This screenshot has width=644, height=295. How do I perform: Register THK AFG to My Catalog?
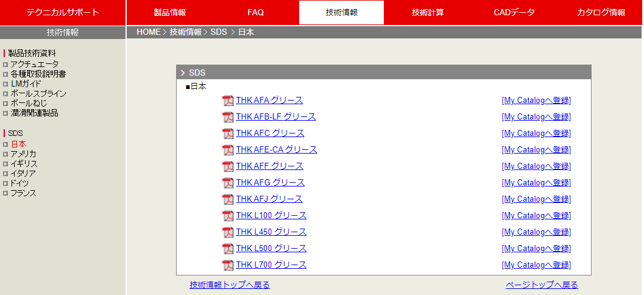click(536, 182)
